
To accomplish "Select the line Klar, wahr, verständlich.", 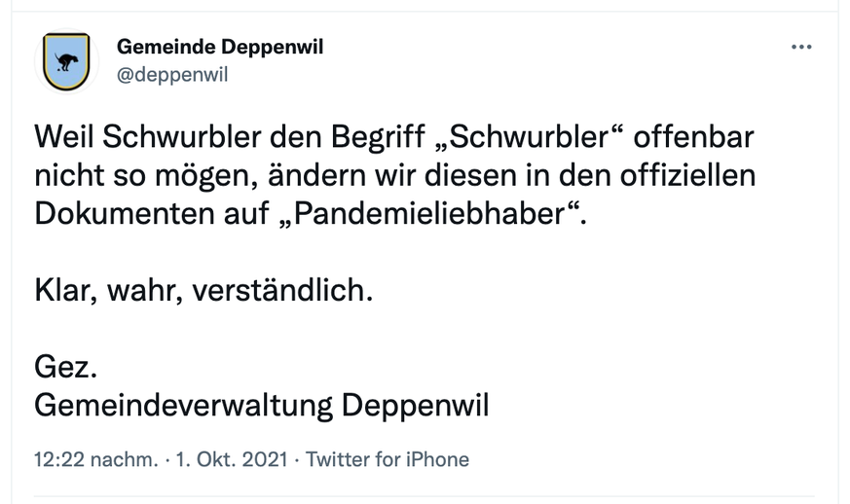I will 203,291.
